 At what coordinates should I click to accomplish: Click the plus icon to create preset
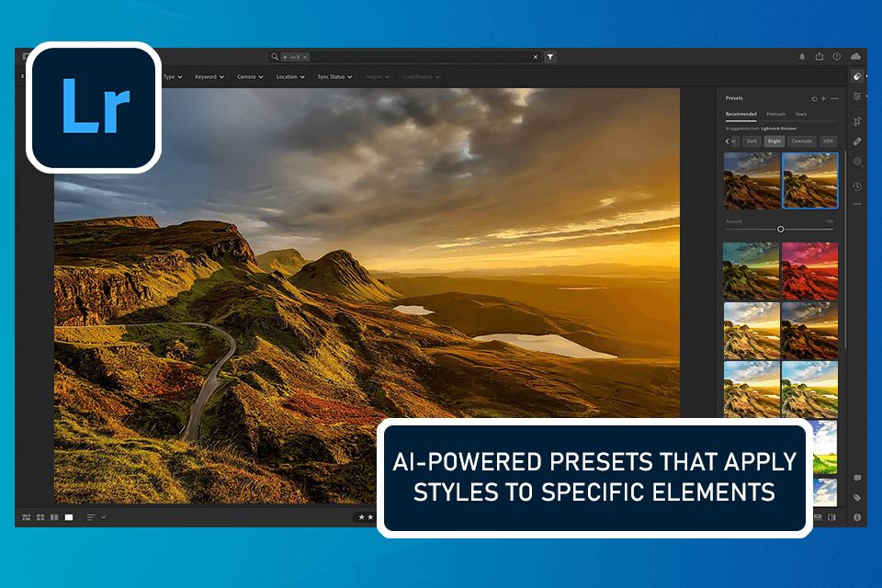pos(823,98)
